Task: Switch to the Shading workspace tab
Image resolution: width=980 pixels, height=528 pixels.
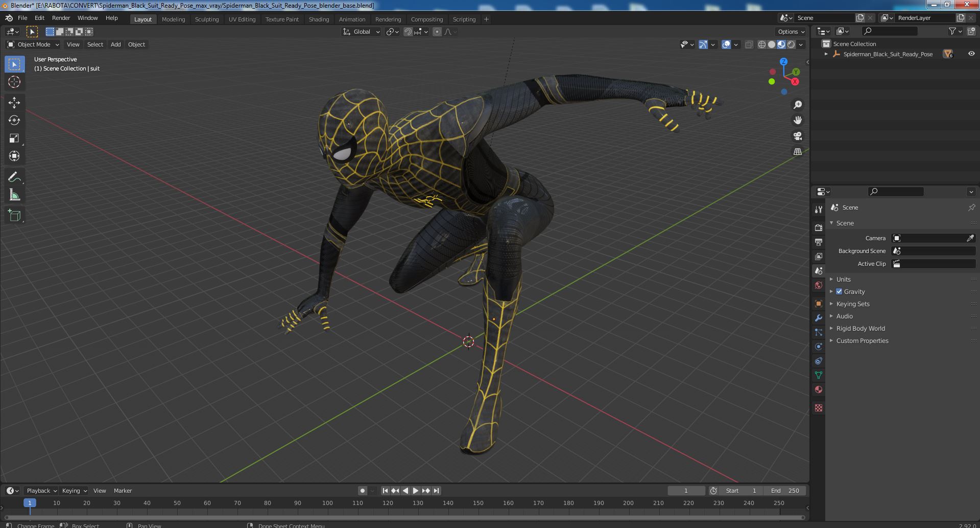Action: coord(319,19)
